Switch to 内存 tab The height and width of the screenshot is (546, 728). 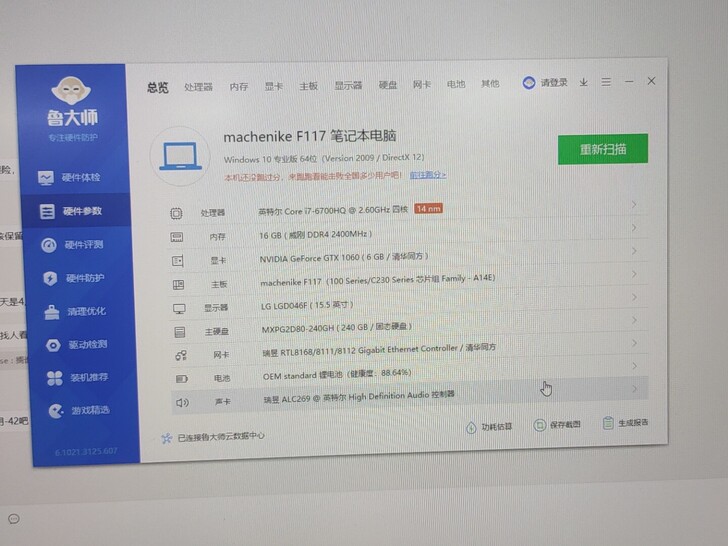(239, 86)
